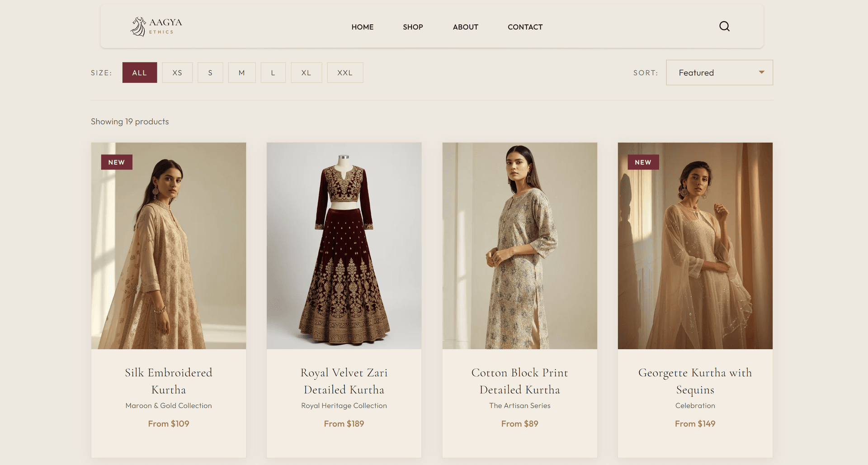This screenshot has height=465, width=868.
Task: Click Showing 19 products text
Action: [x=130, y=122]
